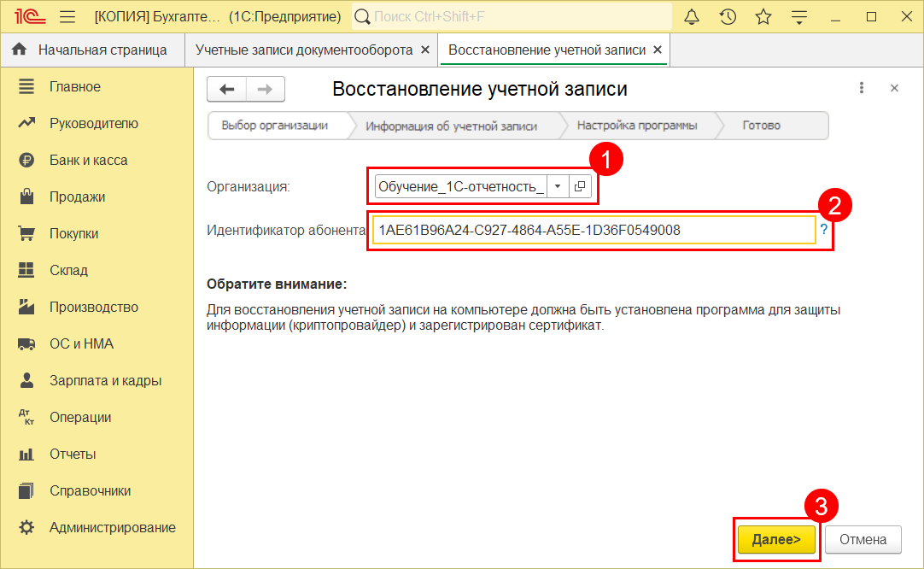This screenshot has height=569, width=924.
Task: Go to Начальная страница tab
Action: tap(92, 50)
